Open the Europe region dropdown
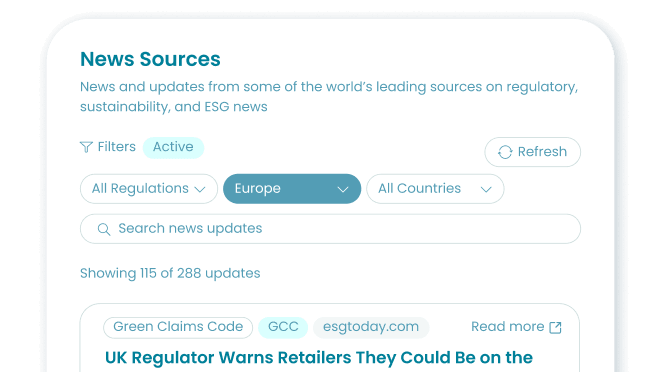Screen dimensions: 650x372 (x=292, y=189)
